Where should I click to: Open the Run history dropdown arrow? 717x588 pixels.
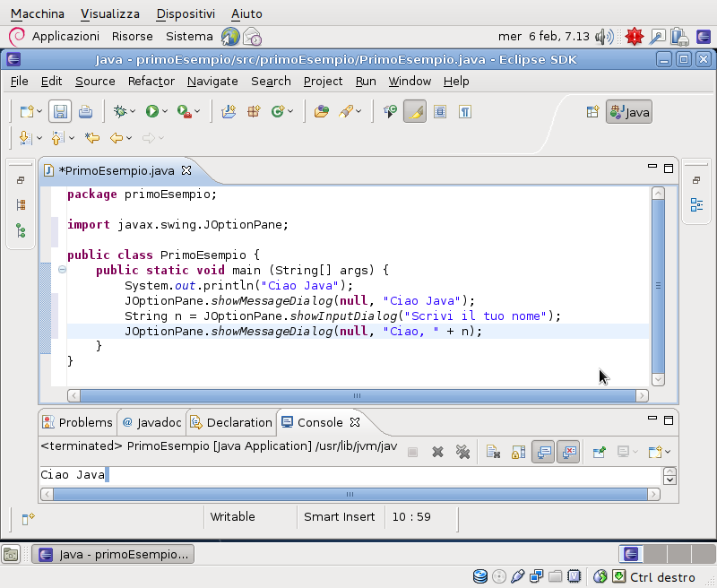pos(165,111)
